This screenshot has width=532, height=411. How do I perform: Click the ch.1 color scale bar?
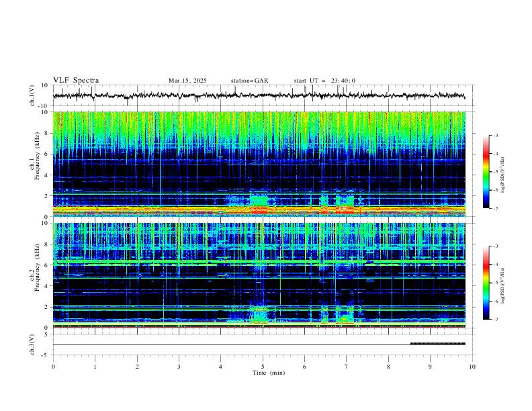point(486,172)
